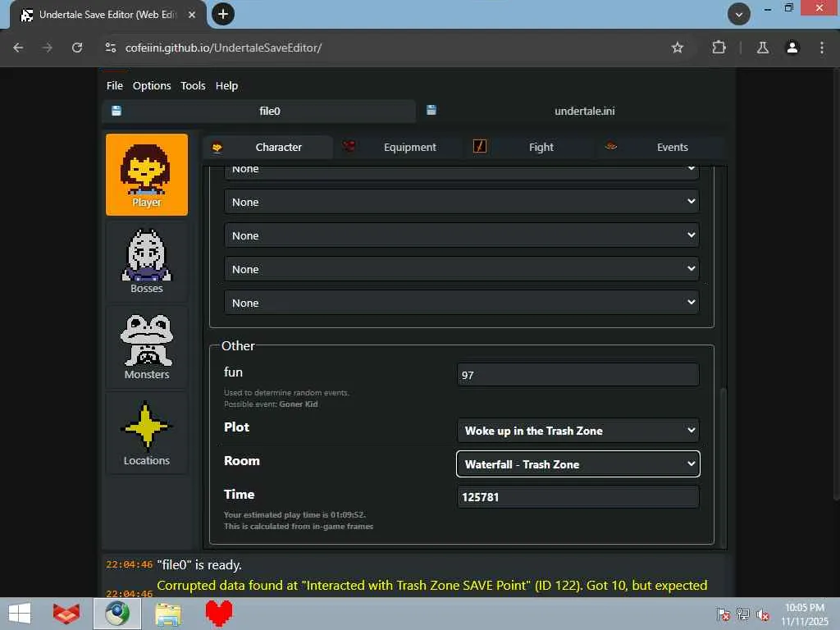Screen dimensions: 840x630
Task: Open the Tools menu
Action: [193, 85]
